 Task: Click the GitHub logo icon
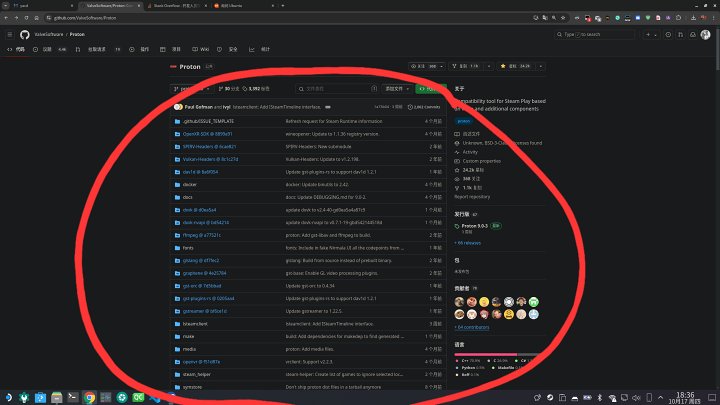click(x=25, y=34)
